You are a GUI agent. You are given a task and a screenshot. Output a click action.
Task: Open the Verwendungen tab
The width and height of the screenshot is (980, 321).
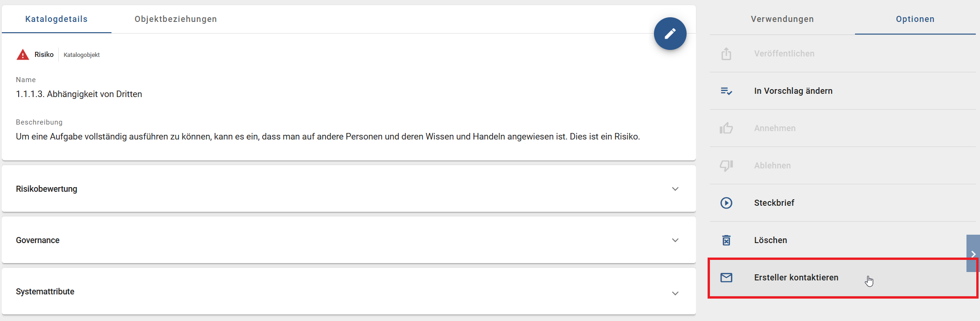pos(782,19)
